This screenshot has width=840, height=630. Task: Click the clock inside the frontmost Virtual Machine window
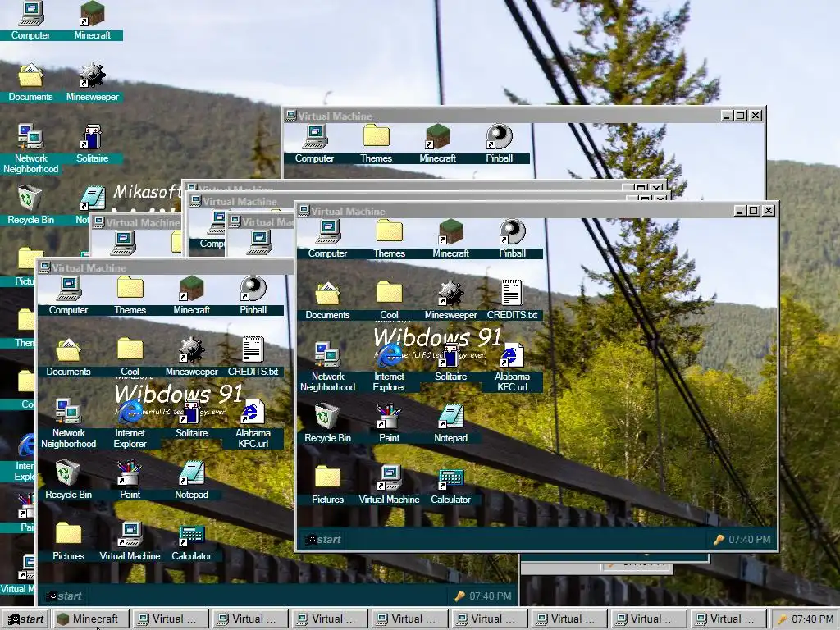pos(743,540)
